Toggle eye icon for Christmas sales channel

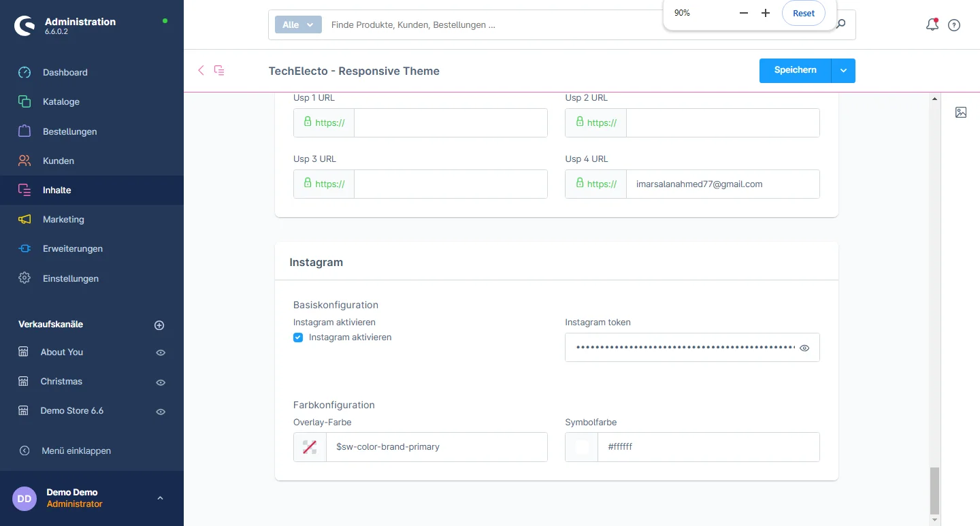[x=161, y=382]
